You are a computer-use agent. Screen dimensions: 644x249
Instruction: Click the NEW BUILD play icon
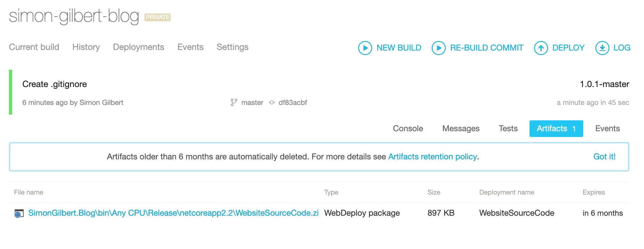click(x=365, y=48)
